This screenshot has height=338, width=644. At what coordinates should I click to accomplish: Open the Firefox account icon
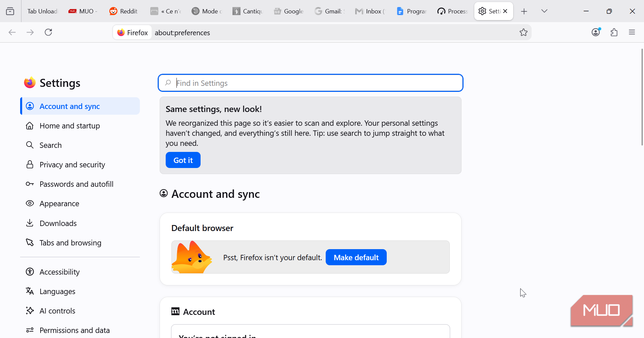click(x=596, y=32)
